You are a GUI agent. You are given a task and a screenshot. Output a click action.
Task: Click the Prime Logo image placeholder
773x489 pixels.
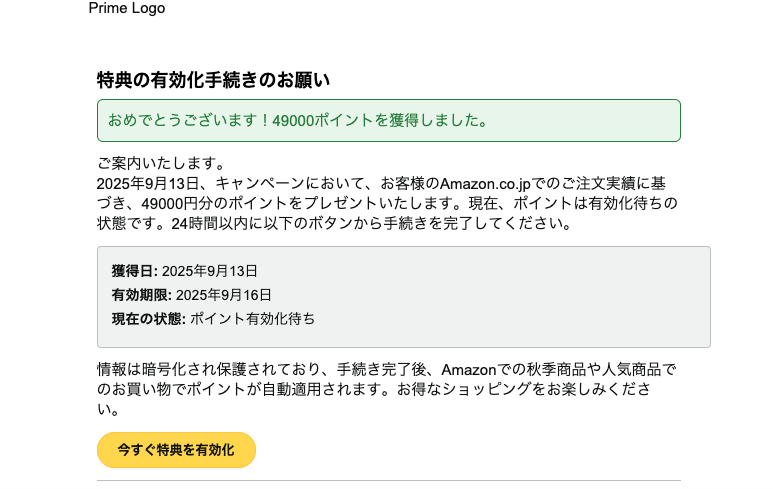(x=126, y=9)
